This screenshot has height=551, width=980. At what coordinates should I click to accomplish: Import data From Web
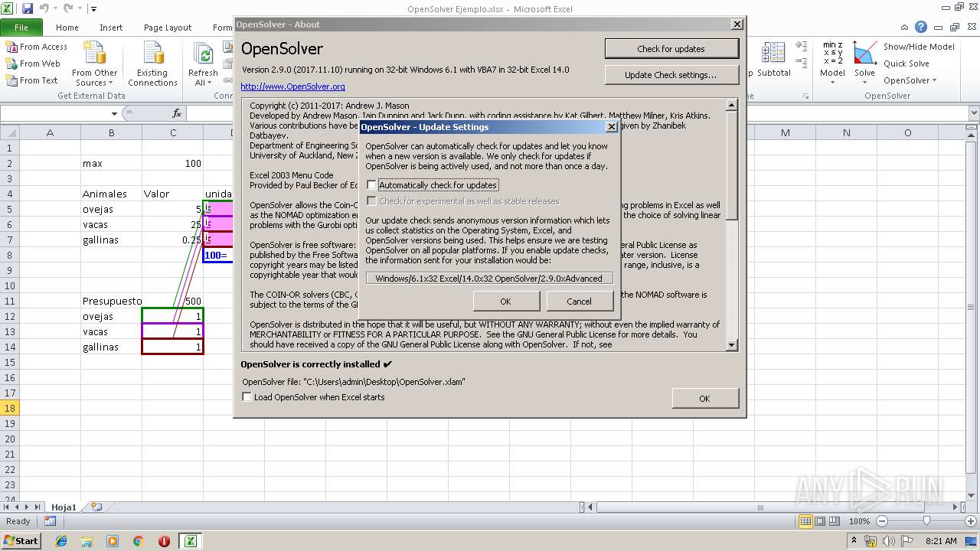click(33, 64)
